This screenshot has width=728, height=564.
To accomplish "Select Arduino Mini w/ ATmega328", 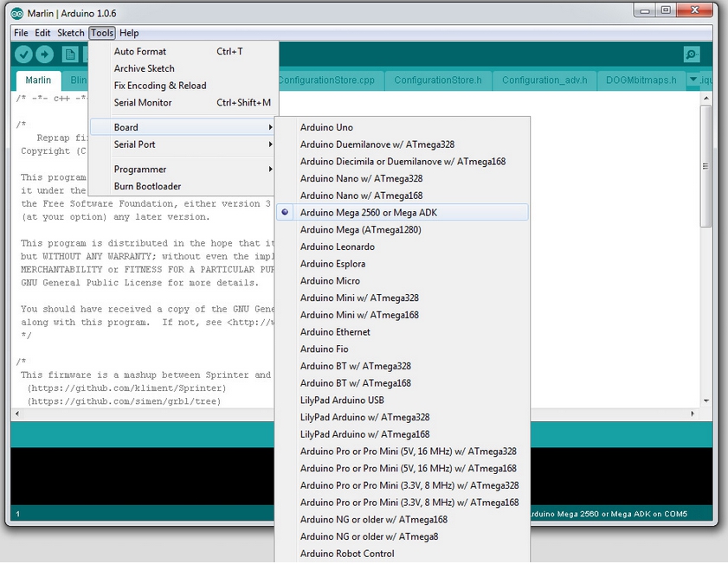I will click(x=402, y=298).
